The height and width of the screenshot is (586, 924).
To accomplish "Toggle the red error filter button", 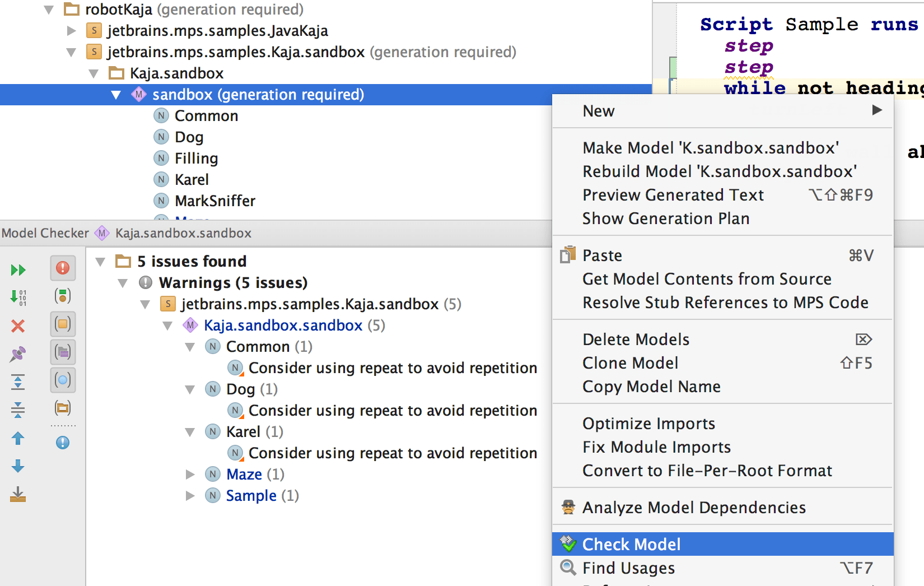I will pyautogui.click(x=63, y=268).
